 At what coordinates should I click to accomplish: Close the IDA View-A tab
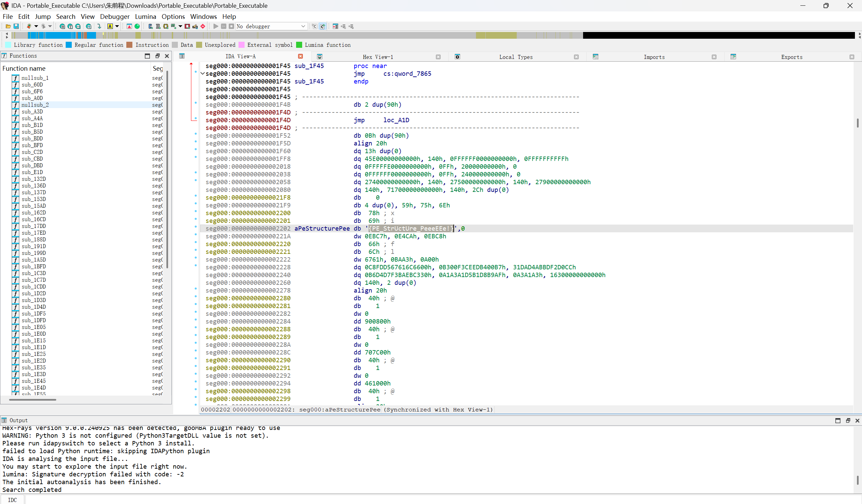pos(300,56)
